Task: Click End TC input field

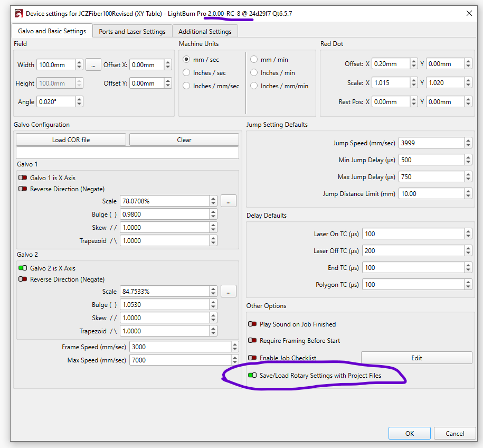Action: coord(413,268)
